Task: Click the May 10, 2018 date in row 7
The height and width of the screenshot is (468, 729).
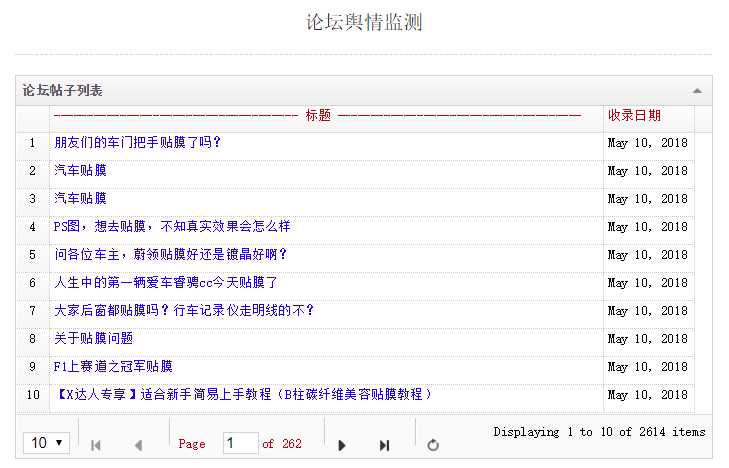Action: [648, 311]
